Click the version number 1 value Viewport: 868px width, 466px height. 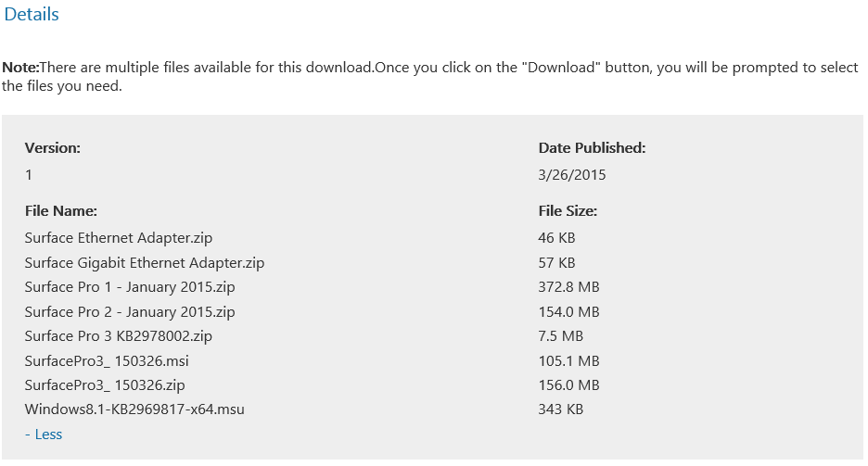(28, 175)
